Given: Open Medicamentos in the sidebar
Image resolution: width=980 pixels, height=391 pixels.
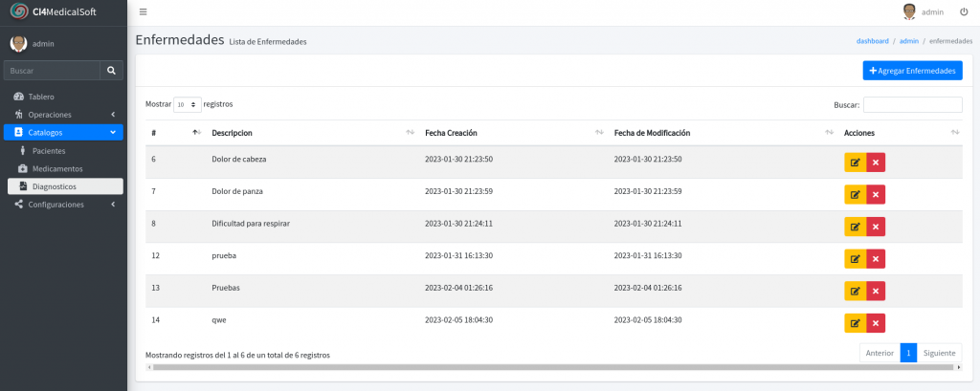Looking at the screenshot, I should point(56,168).
